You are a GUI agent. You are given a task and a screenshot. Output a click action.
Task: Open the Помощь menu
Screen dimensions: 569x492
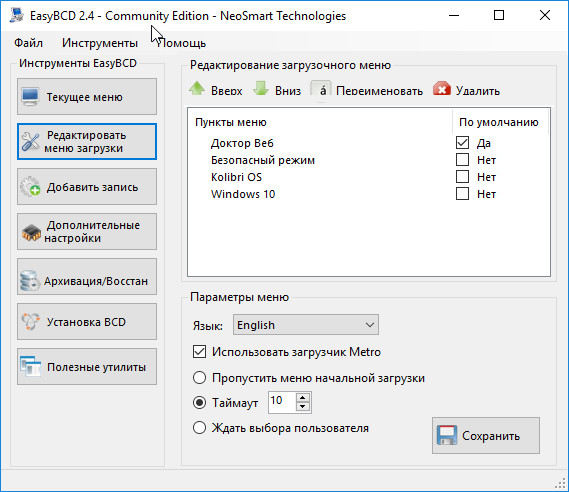click(x=181, y=43)
